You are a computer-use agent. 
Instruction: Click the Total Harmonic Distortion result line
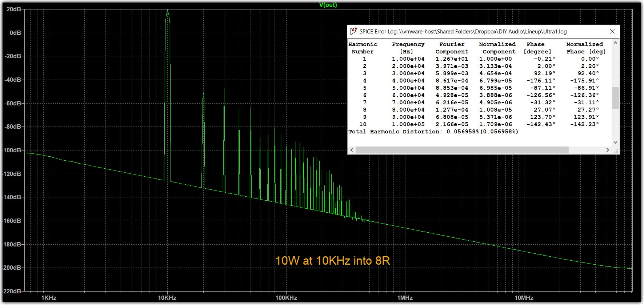tap(433, 132)
